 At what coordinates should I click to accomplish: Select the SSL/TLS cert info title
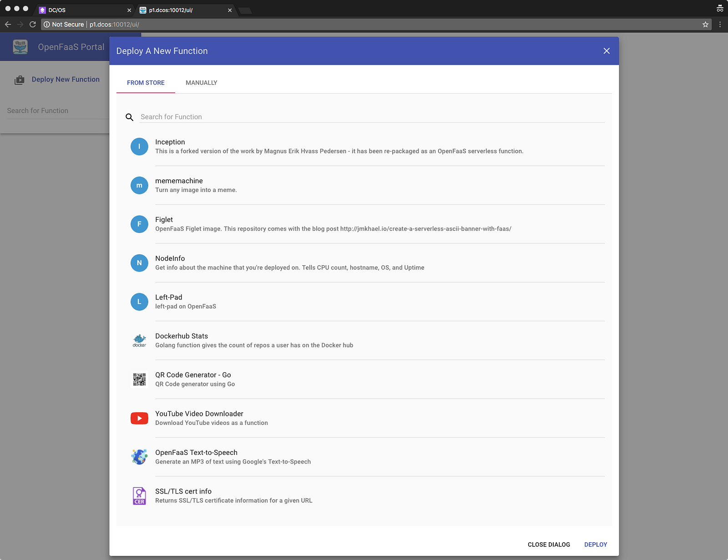click(x=183, y=491)
